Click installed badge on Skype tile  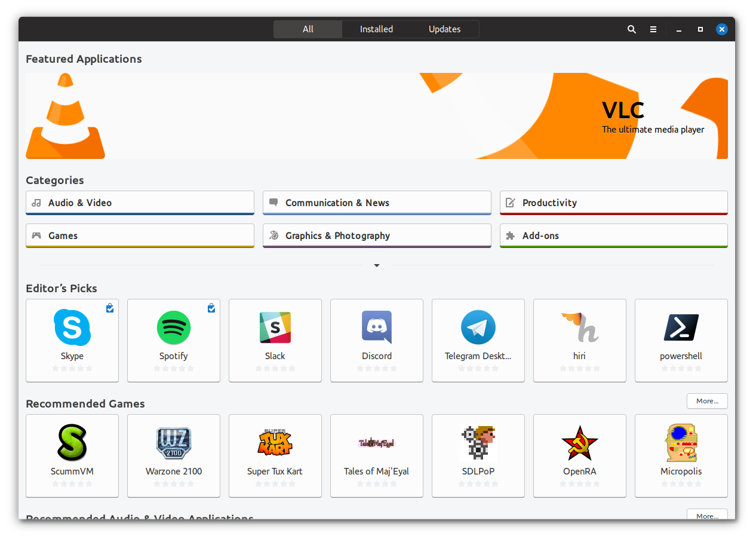pos(110,308)
